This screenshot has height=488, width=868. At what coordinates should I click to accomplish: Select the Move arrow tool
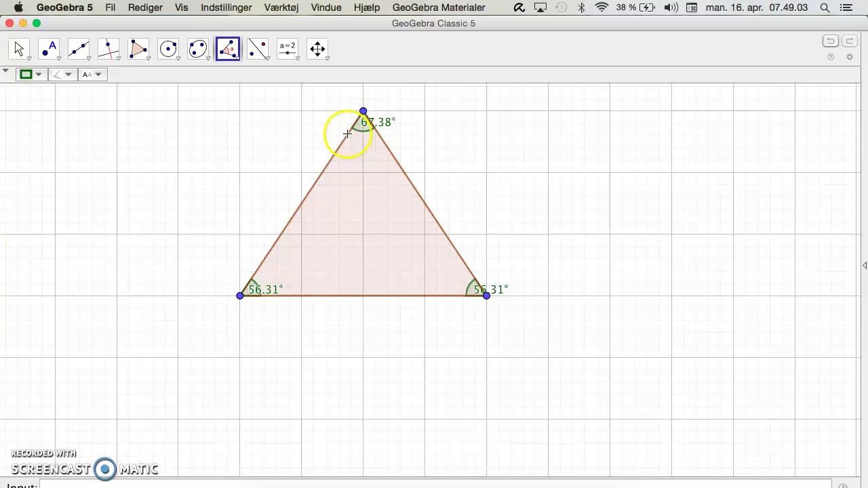[19, 49]
